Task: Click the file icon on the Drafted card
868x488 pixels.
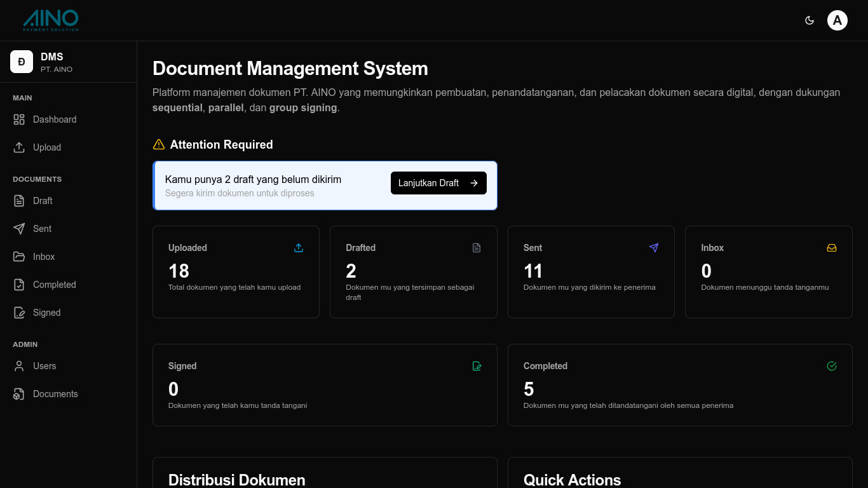Action: pos(477,248)
